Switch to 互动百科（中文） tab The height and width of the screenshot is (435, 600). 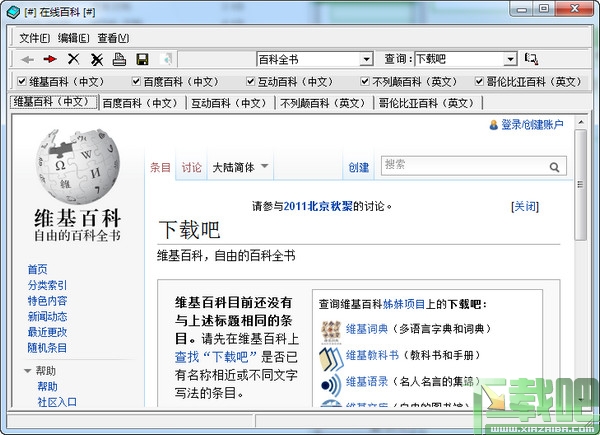pyautogui.click(x=230, y=103)
